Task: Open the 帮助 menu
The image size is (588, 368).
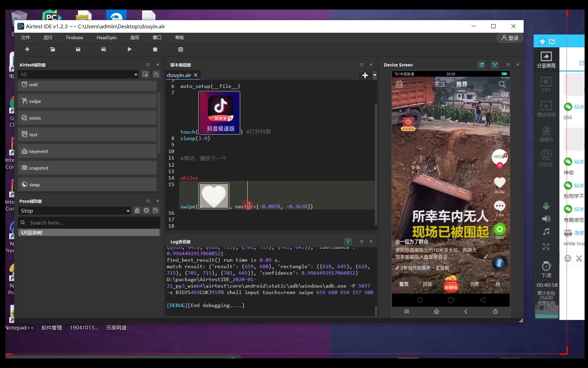Action: (180, 37)
